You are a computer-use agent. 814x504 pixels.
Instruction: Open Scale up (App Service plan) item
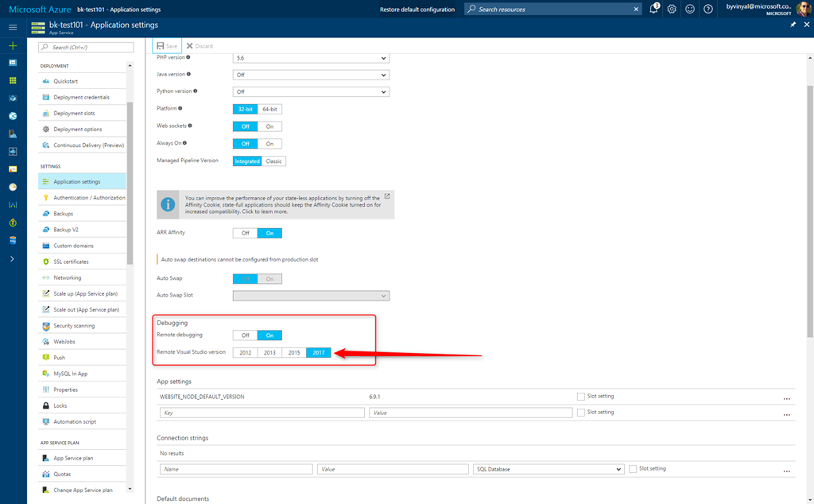82,294
